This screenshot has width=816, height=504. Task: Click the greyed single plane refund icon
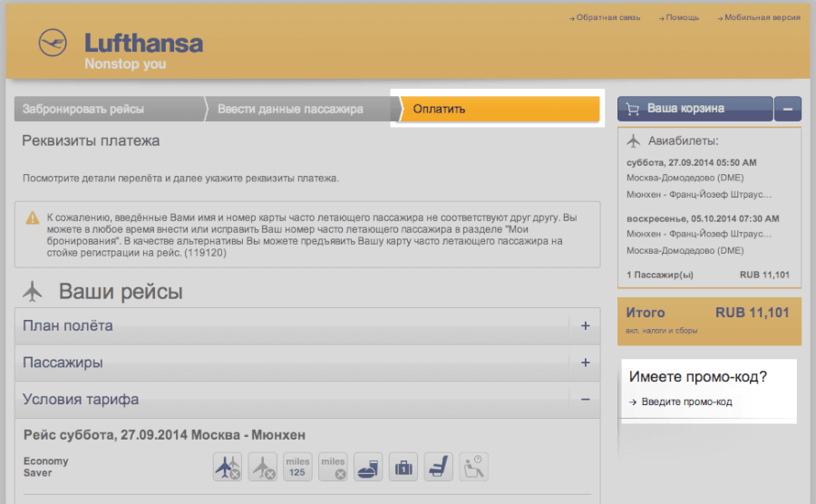point(262,466)
